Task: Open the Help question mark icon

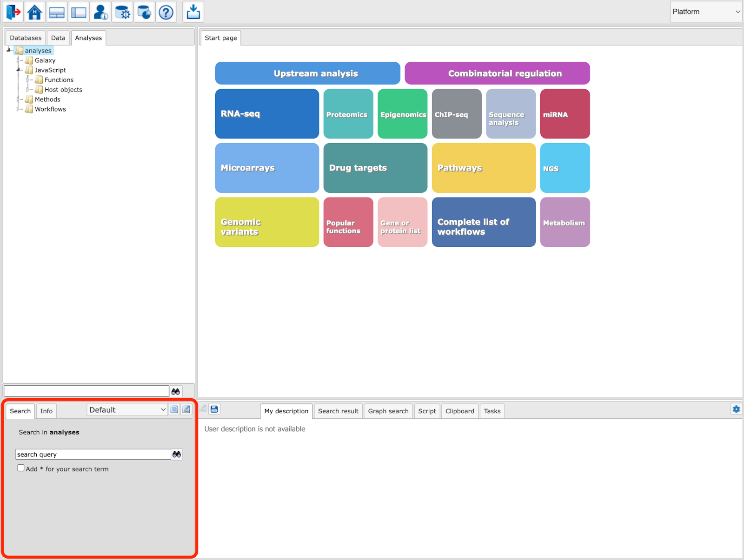Action: point(166,12)
